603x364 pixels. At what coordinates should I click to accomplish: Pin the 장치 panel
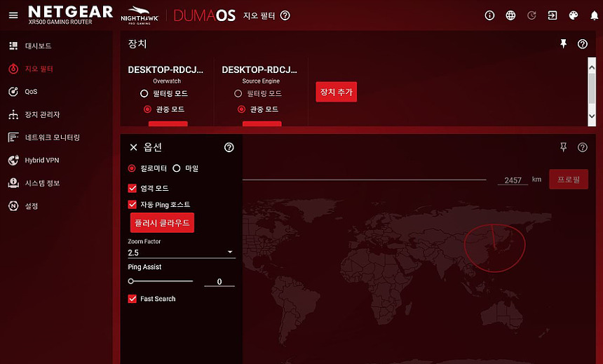(x=563, y=44)
